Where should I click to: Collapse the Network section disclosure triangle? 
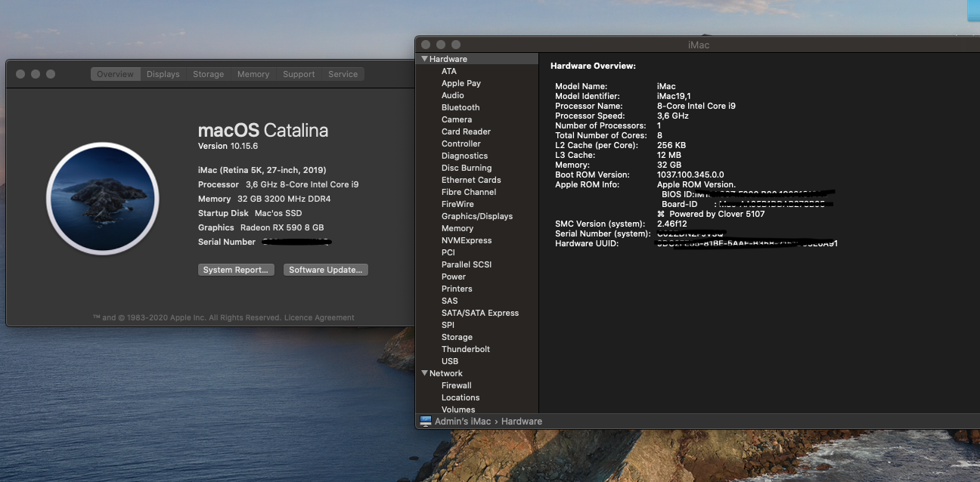(425, 373)
